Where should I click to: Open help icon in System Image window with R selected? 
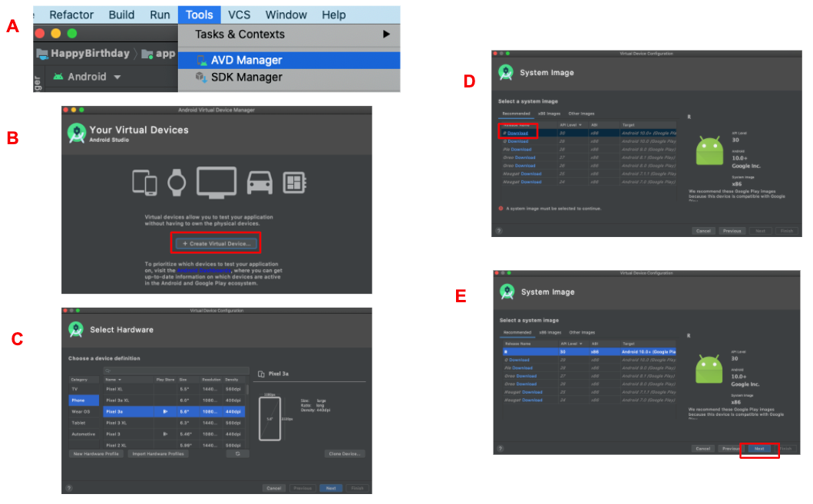501,449
